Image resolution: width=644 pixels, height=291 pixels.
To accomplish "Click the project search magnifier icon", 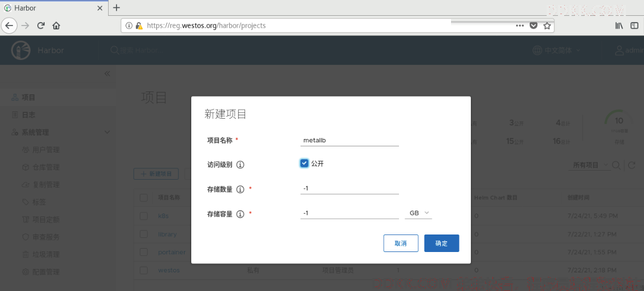I will pyautogui.click(x=616, y=165).
